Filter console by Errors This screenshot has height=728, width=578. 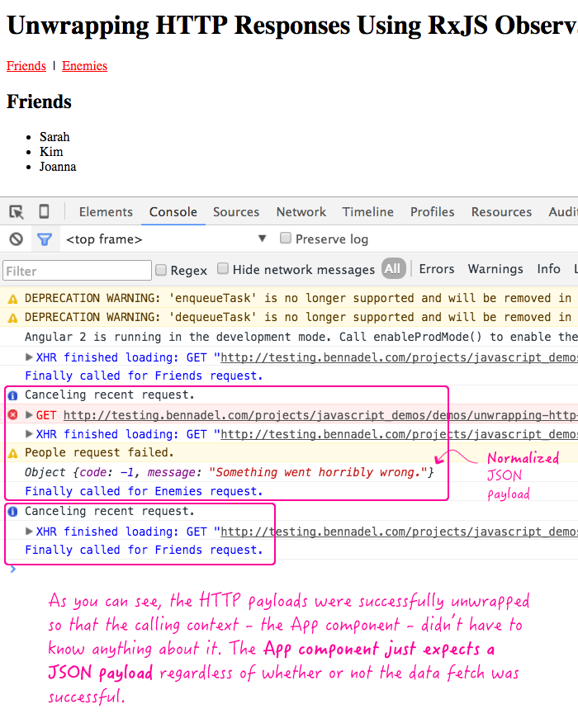(437, 269)
